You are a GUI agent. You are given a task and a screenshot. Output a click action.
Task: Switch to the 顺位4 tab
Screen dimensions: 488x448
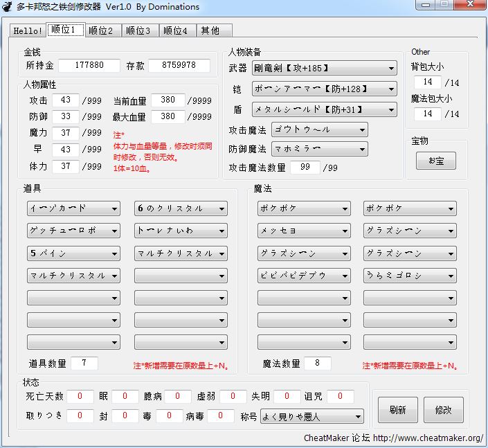tap(177, 30)
